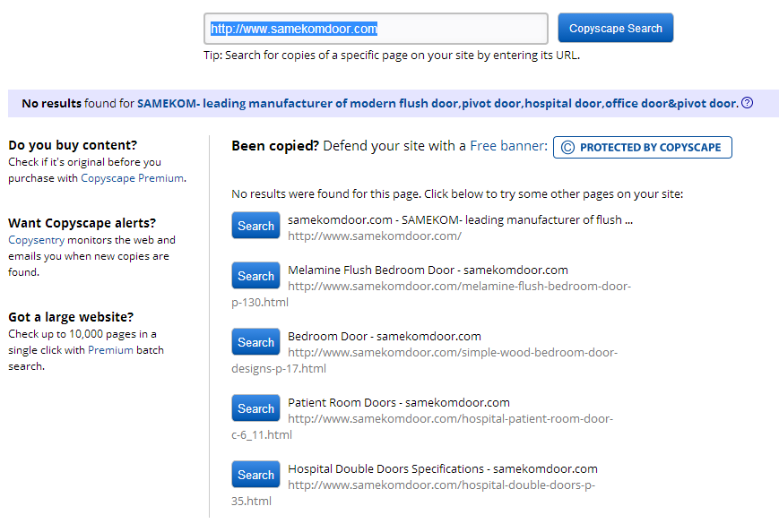Click the 'Want Copyscape alerts?' heading
Screen dimensions: 779x532
click(x=82, y=223)
